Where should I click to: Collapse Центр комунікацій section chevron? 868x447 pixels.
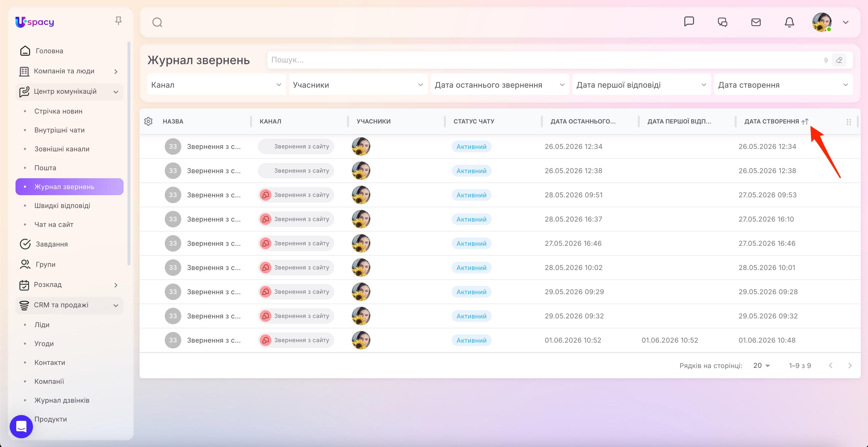click(116, 92)
